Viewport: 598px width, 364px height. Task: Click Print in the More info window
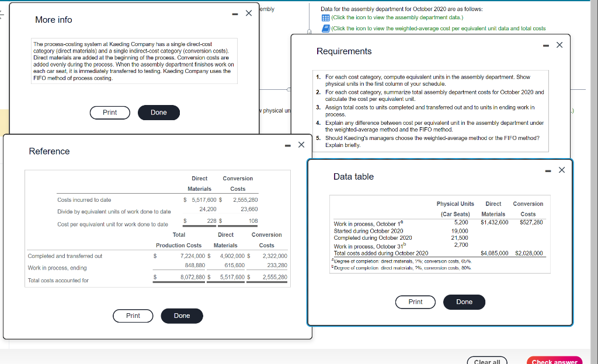110,112
